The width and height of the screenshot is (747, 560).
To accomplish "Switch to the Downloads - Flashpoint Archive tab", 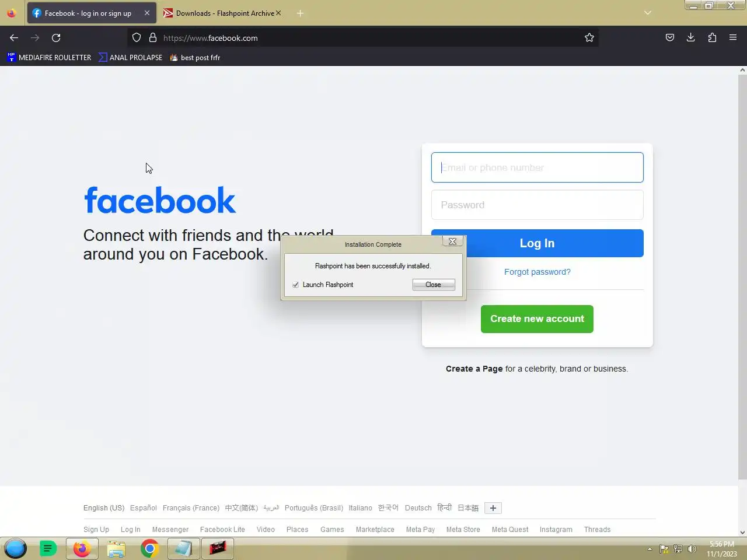I will [x=222, y=13].
